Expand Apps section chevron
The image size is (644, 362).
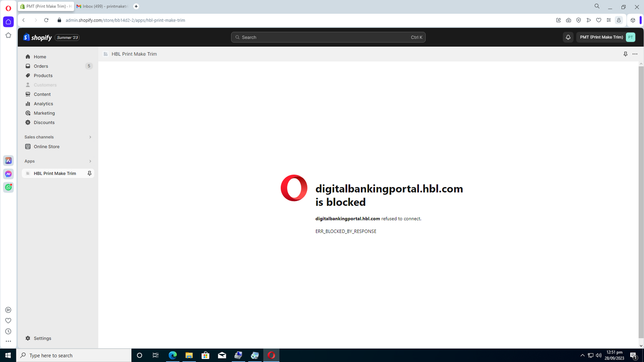[x=90, y=161]
